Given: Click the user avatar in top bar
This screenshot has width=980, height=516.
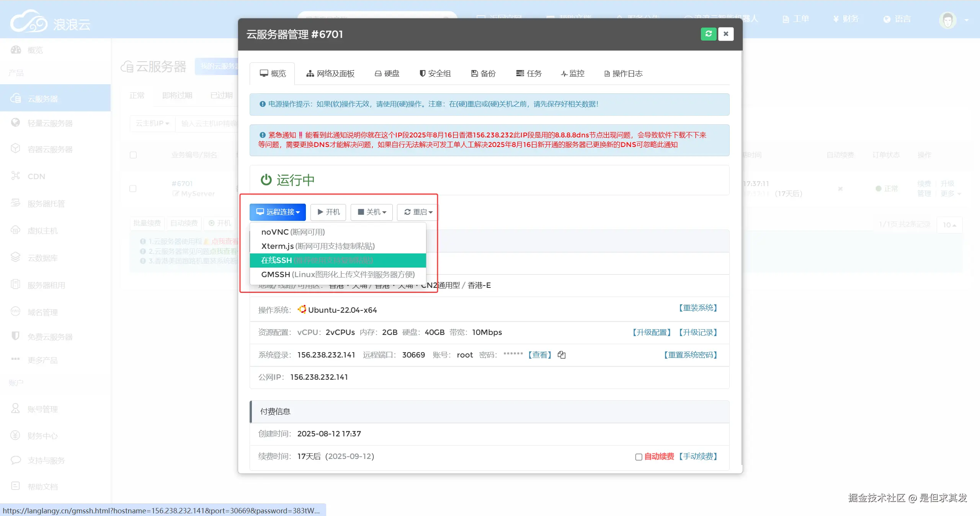Looking at the screenshot, I should pyautogui.click(x=947, y=20).
